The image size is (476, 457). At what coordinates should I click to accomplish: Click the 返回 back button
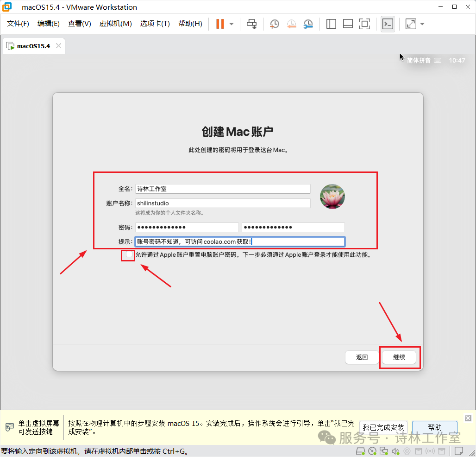(x=362, y=357)
